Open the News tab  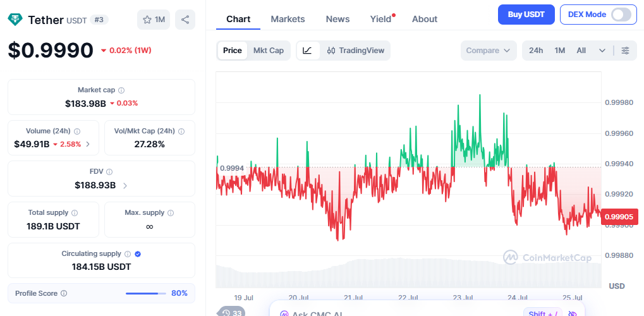pos(337,19)
